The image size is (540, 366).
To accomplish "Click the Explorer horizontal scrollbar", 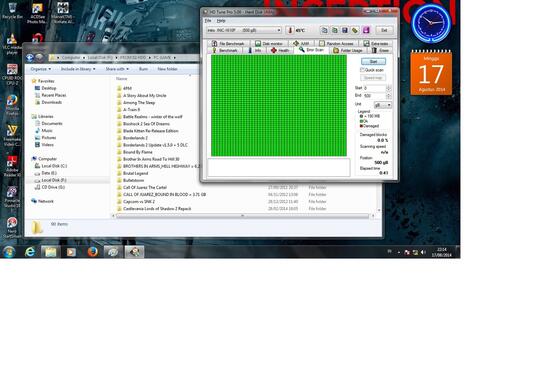I will [x=242, y=216].
